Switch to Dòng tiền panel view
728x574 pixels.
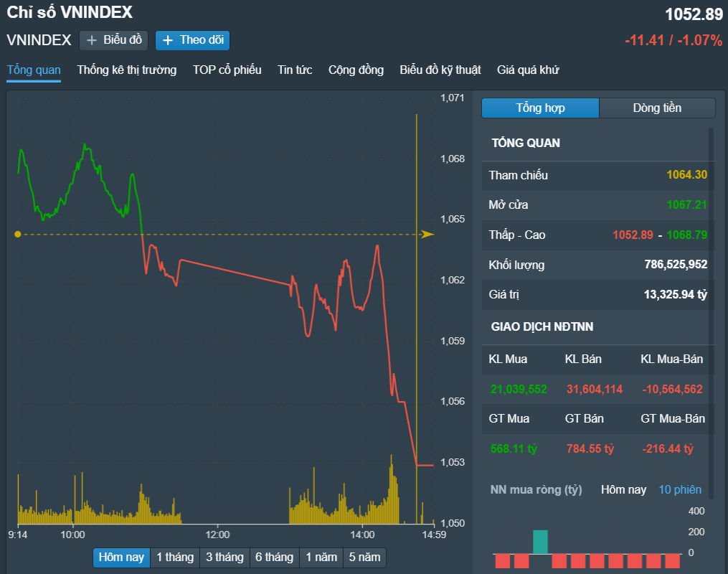pyautogui.click(x=657, y=108)
